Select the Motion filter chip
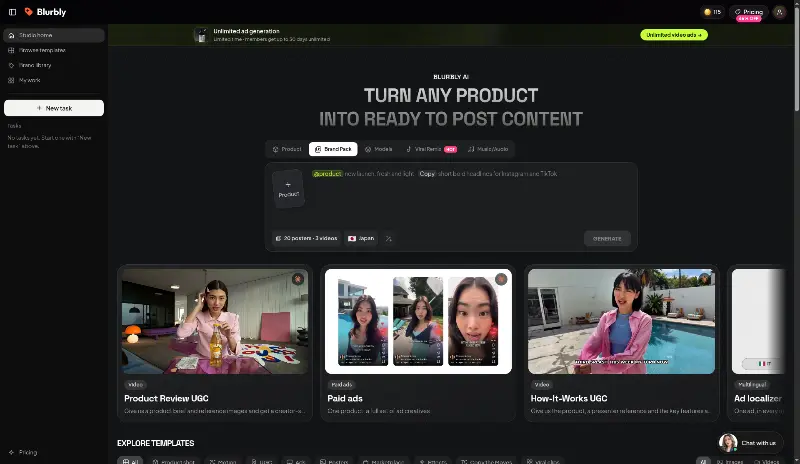This screenshot has height=464, width=800. pos(223,461)
